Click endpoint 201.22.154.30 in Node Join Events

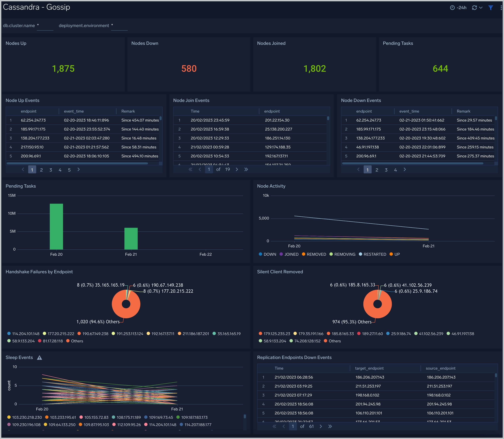click(x=277, y=120)
